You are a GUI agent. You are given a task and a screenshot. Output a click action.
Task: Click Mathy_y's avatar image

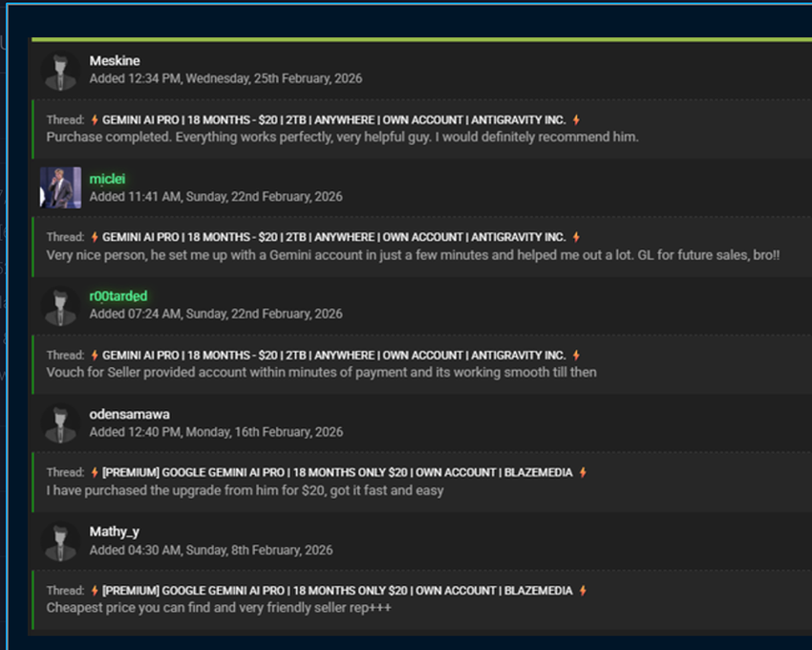pyautogui.click(x=61, y=541)
